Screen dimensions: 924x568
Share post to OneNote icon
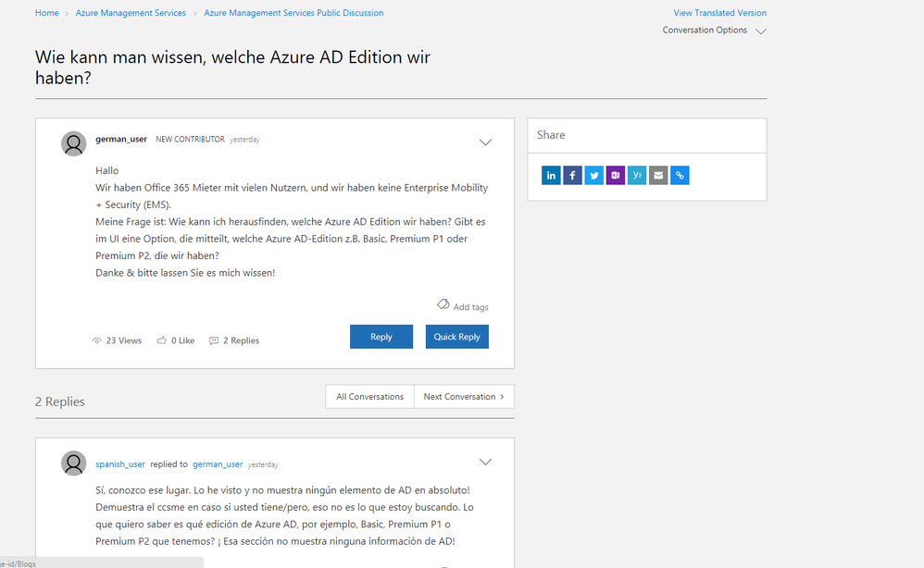coord(615,176)
